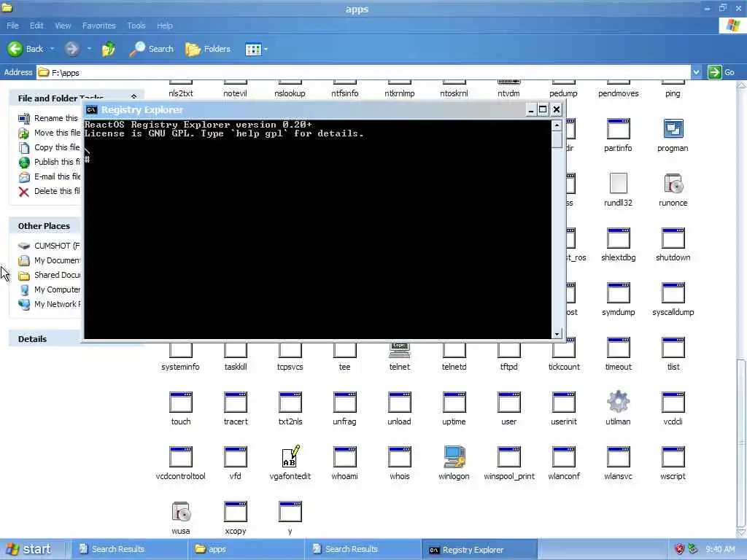Viewport: 747px width, 560px height.
Task: Open Shared Documents link
Action: (x=50, y=275)
